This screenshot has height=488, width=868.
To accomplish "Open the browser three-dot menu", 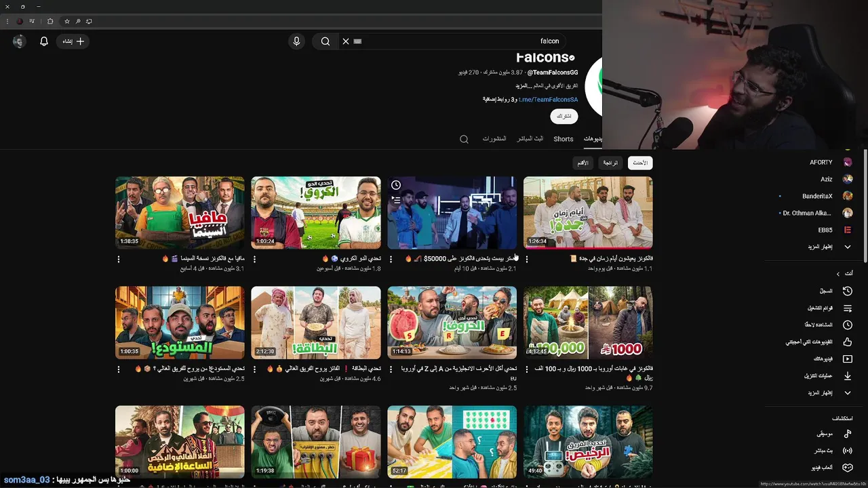I will tap(7, 21).
